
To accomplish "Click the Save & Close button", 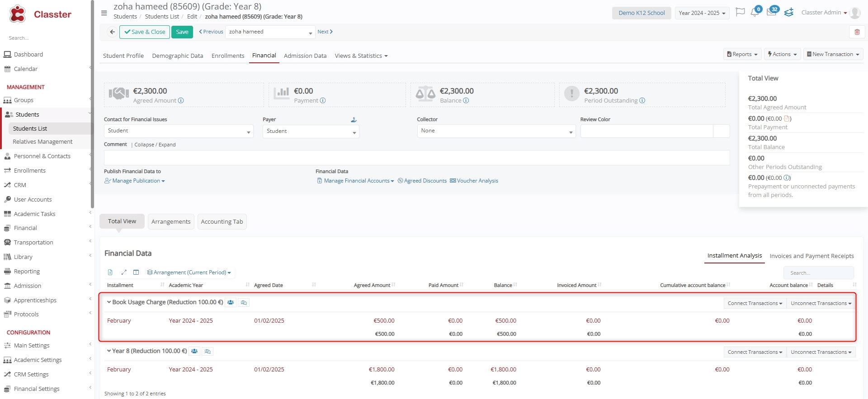I will [x=145, y=32].
